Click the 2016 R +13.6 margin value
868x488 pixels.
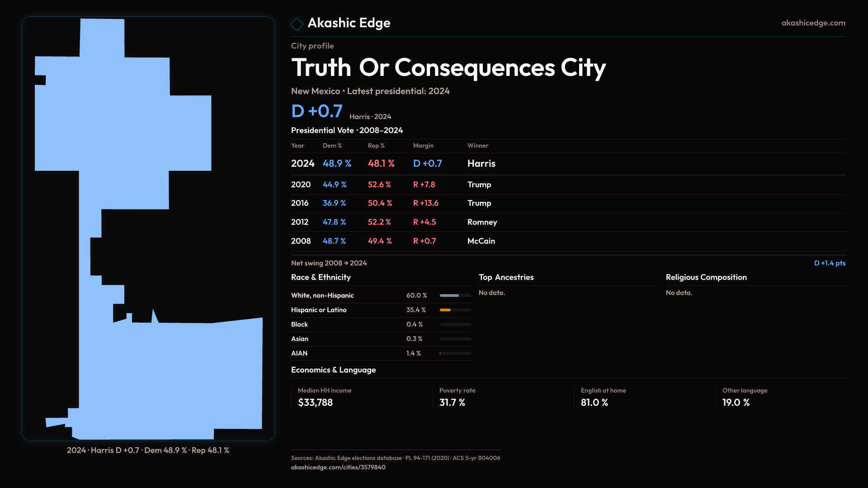click(x=425, y=203)
